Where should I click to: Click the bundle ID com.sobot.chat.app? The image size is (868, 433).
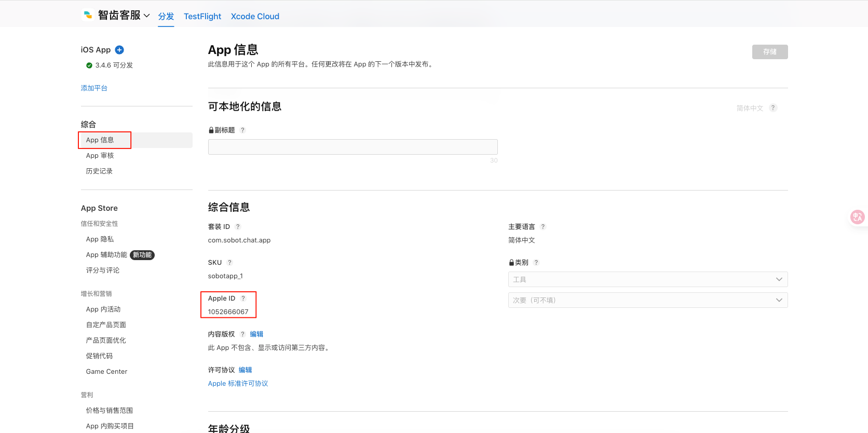(x=239, y=240)
